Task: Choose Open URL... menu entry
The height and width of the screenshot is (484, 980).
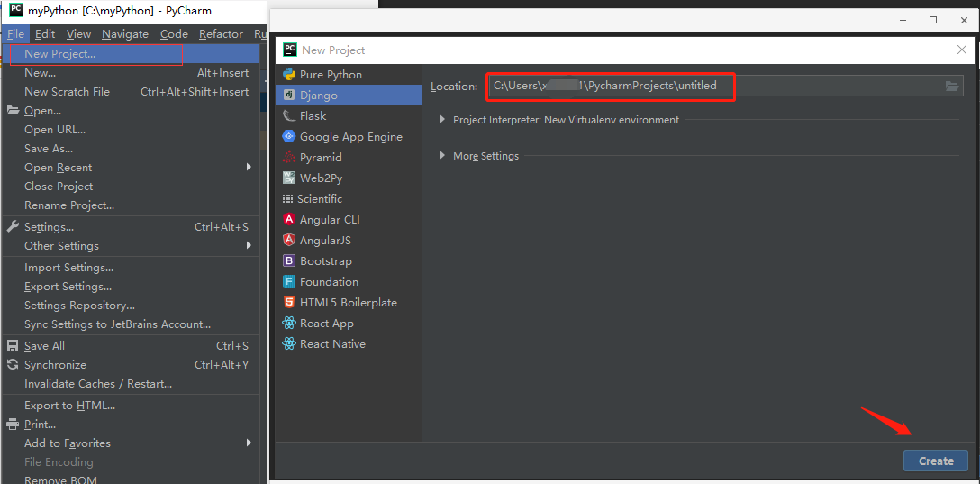Action: pyautogui.click(x=131, y=130)
